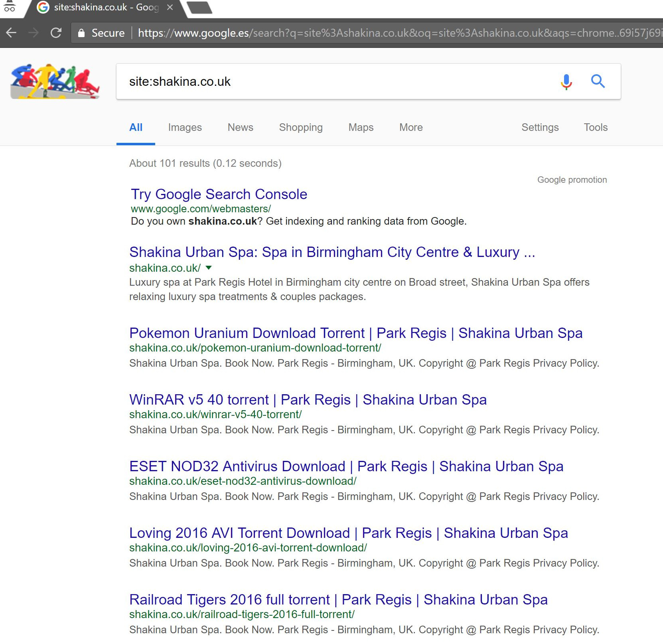Click shakina.co.uk/railroad-tigers-2016-full-torrent/ URL text
The width and height of the screenshot is (663, 644).
click(242, 614)
